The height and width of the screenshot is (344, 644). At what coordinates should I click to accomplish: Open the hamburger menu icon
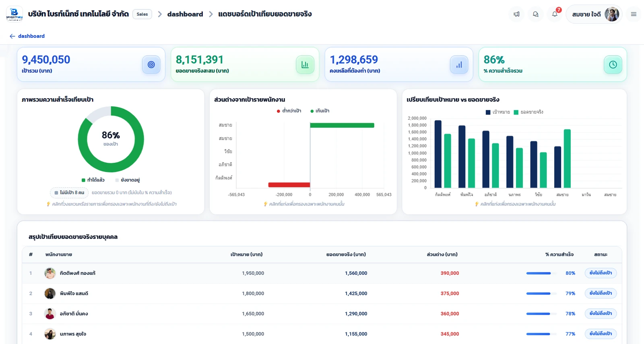[634, 14]
